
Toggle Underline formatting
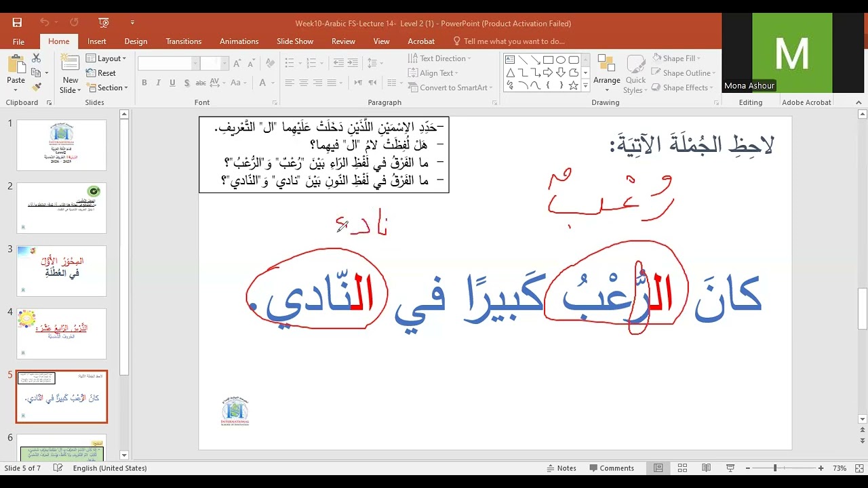pos(172,83)
